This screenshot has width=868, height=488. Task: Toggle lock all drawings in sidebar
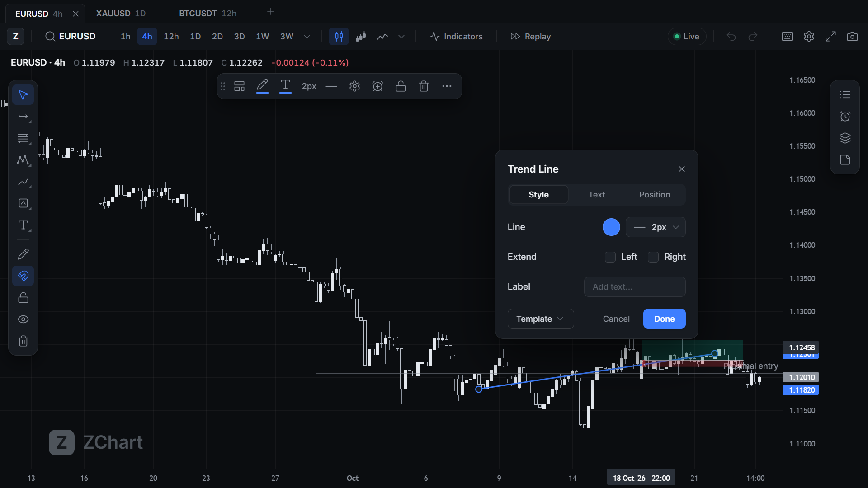(x=23, y=297)
